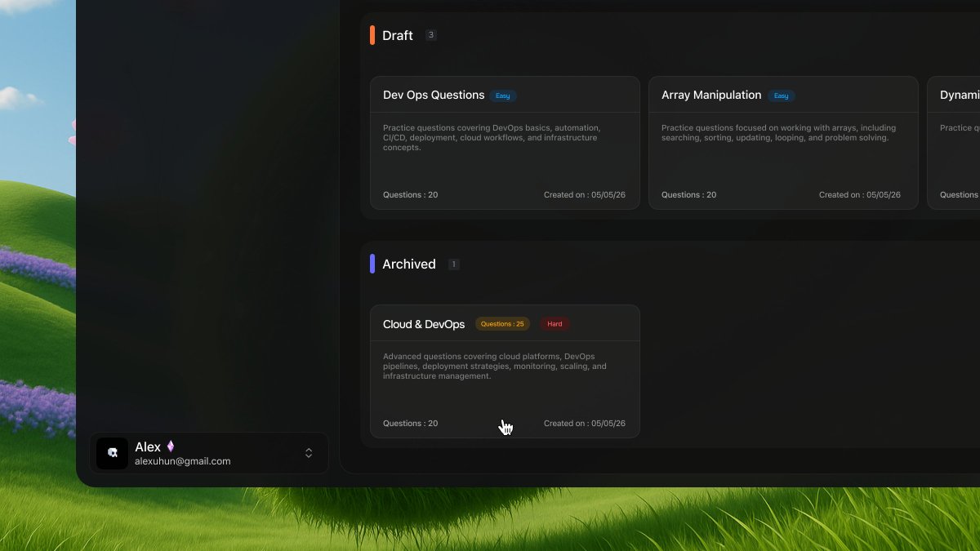980x551 pixels.
Task: Open the Cloud & DevOps archived card
Action: point(505,371)
